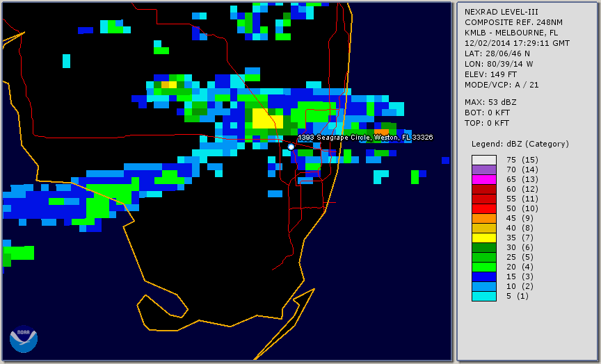Image resolution: width=601 pixels, height=364 pixels.
Task: Click the LAT: 28/06/46 N value
Action: point(497,53)
